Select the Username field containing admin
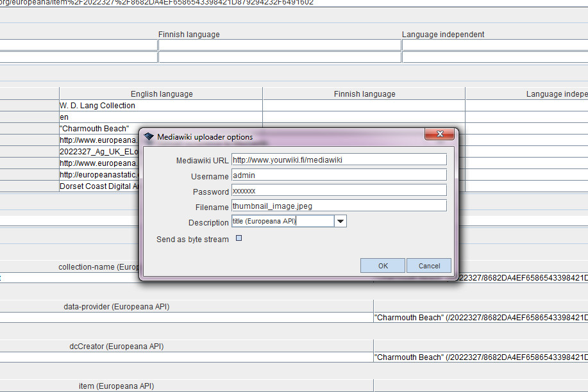 pos(339,174)
